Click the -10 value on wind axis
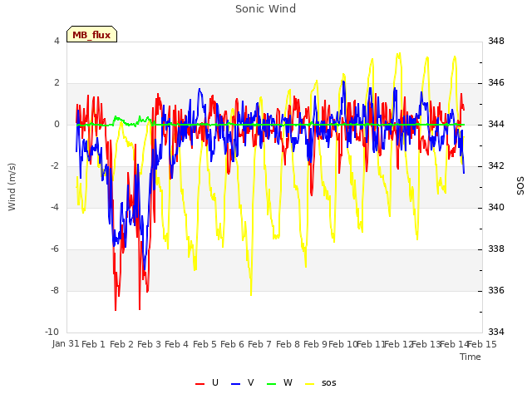The height and width of the screenshot is (399, 532). (x=52, y=332)
